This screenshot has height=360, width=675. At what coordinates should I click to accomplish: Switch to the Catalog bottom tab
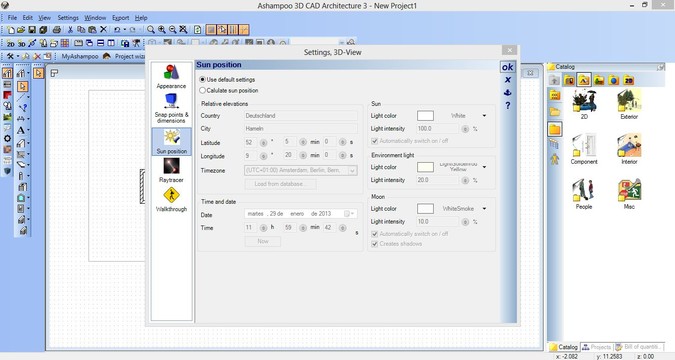click(564, 347)
